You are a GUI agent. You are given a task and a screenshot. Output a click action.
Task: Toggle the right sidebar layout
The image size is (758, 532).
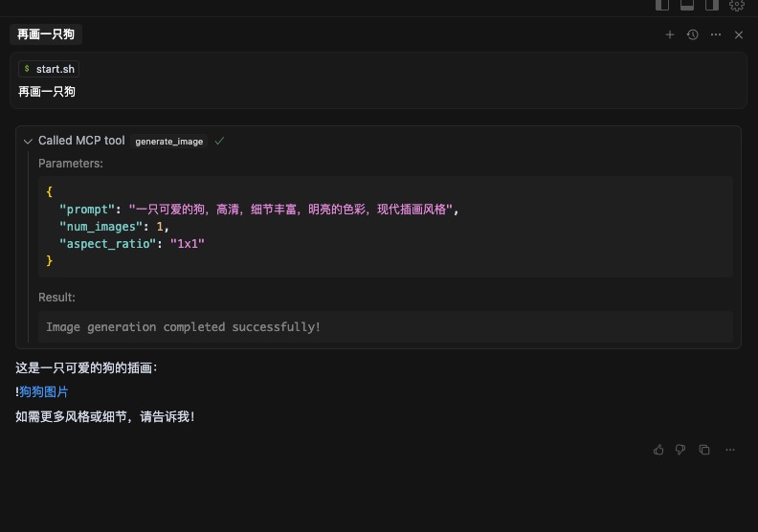[x=712, y=5]
